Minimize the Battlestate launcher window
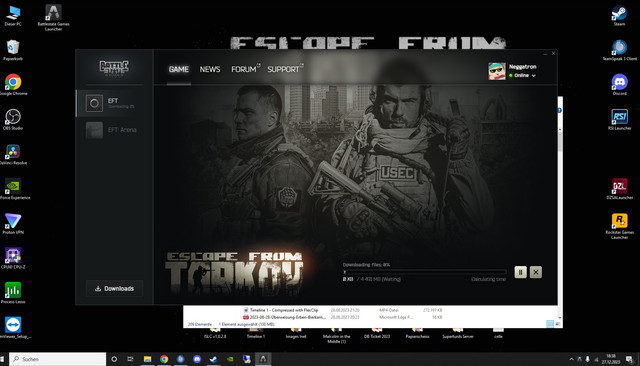640x366 pixels. click(545, 53)
